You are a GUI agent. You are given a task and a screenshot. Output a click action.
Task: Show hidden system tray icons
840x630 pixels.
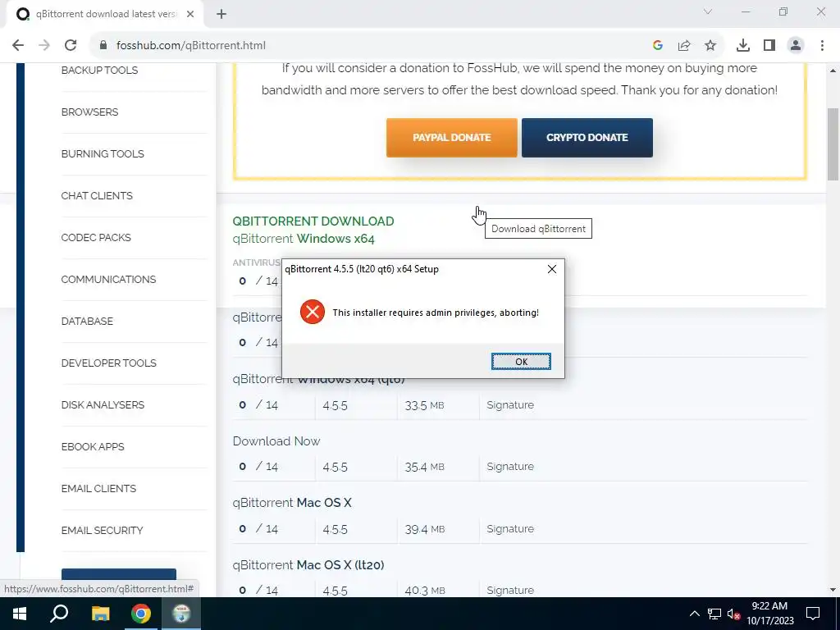pyautogui.click(x=694, y=614)
